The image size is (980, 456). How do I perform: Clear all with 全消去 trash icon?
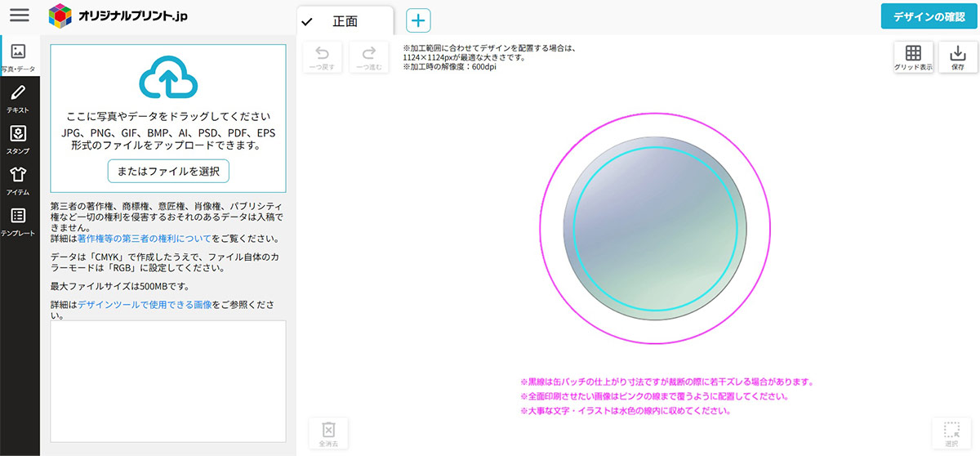coord(328,433)
